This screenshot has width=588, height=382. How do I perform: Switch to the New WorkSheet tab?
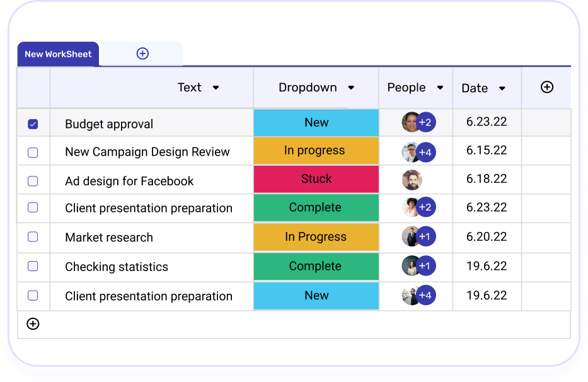point(58,54)
